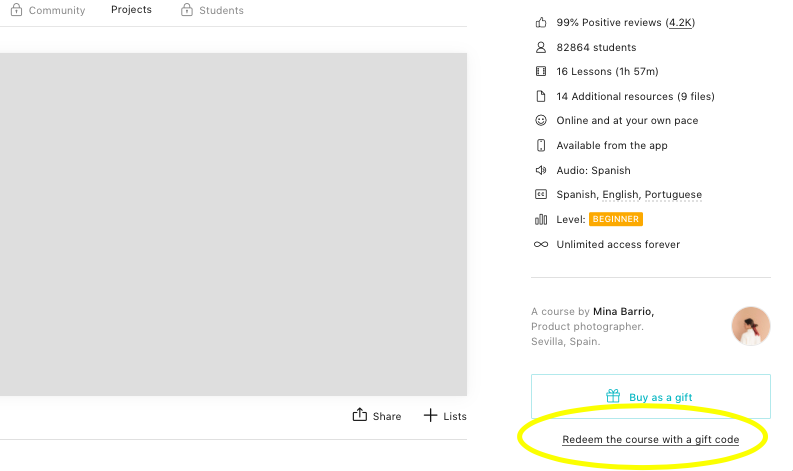Open Mina Barrio's teacher profile link
Screen dimensions: 793x471
coord(623,312)
